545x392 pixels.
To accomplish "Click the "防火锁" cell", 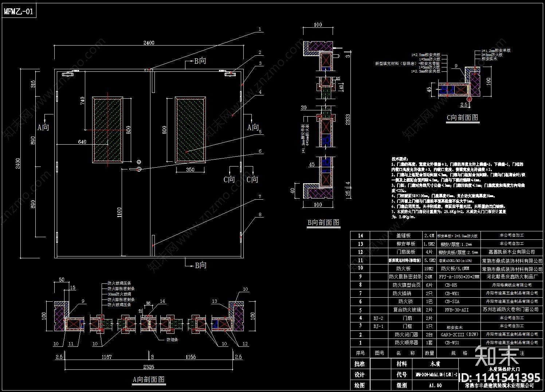I will [405, 302].
